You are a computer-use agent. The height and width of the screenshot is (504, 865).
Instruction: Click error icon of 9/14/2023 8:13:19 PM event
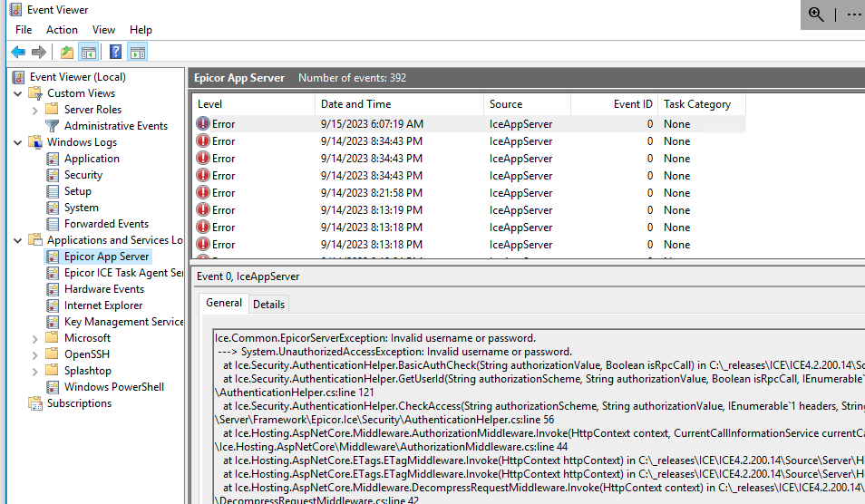tap(203, 209)
